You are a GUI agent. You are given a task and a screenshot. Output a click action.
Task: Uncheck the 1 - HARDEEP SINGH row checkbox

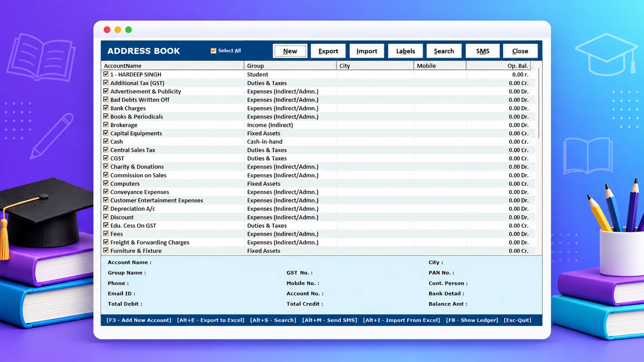click(x=106, y=74)
